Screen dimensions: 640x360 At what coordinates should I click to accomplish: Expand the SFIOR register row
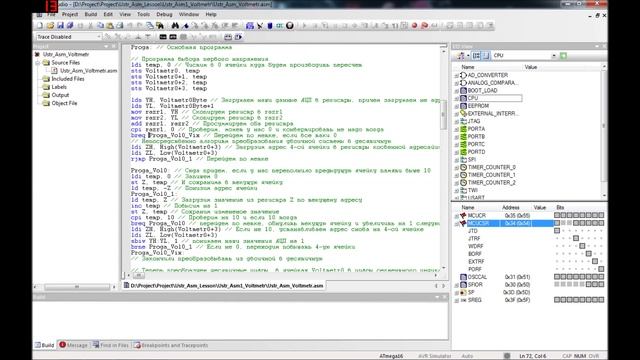[x=456, y=285]
